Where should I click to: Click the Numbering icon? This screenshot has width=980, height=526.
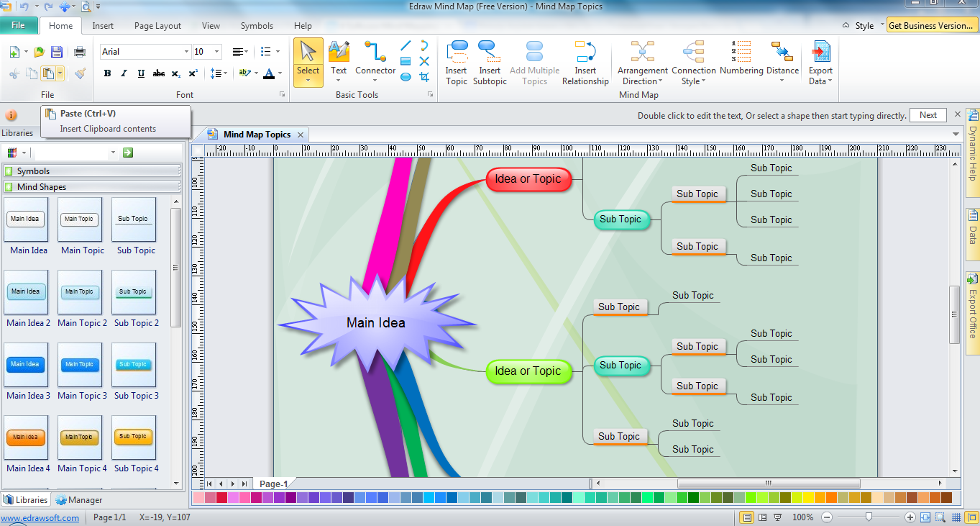(741, 52)
